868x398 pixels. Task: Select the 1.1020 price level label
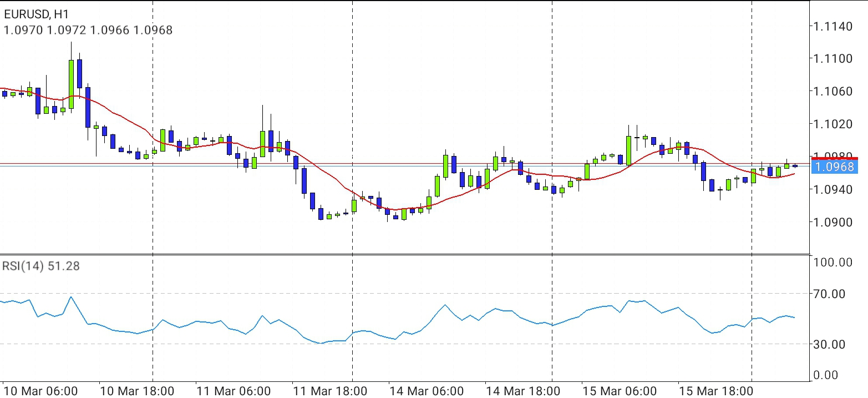coord(832,124)
